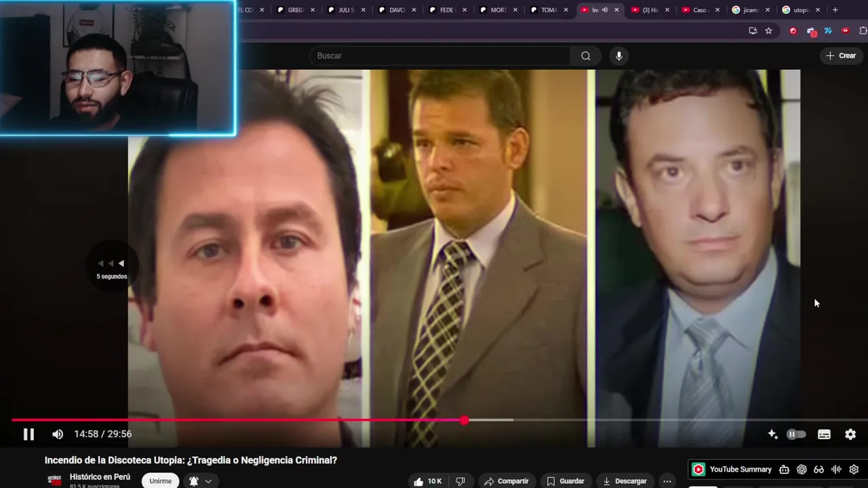Screen dimensions: 868x488
Task: Seek using the red progress bar handle
Action: (x=465, y=420)
